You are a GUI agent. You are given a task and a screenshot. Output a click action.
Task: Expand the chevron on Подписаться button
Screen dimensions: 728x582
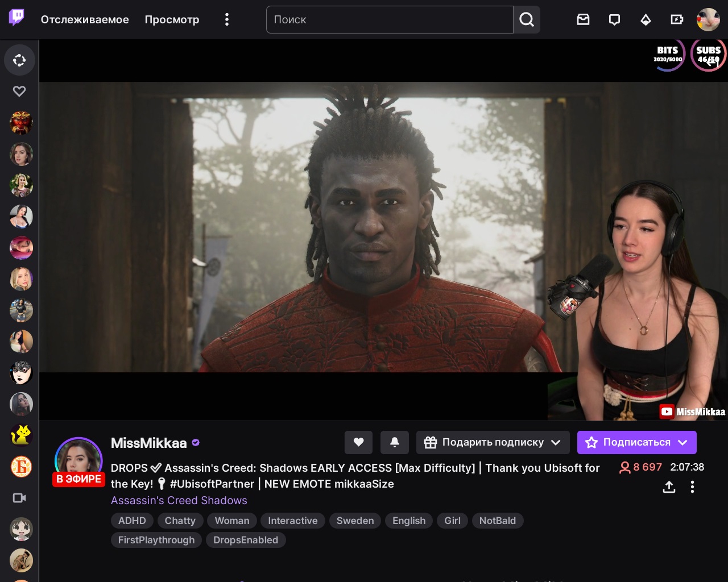683,442
